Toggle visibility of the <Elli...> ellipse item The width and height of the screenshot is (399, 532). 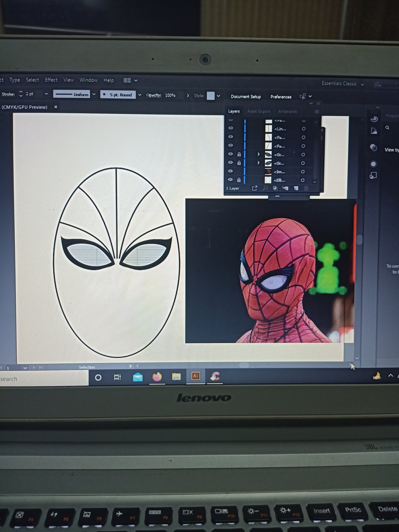point(230,180)
